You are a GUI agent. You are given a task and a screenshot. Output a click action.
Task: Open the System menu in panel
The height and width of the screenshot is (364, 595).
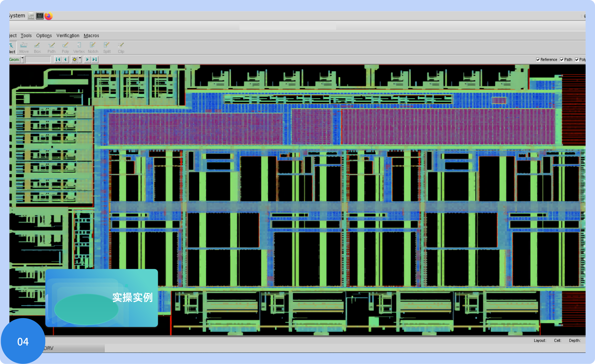point(17,16)
